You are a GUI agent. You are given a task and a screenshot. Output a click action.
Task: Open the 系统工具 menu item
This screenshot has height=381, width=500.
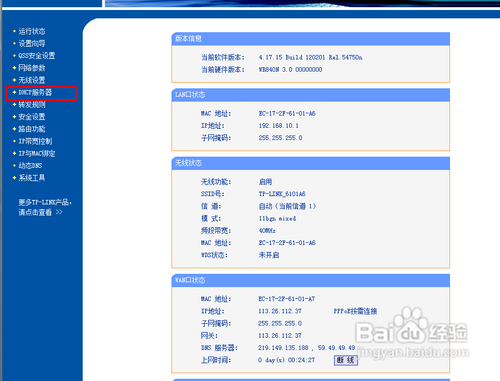pyautogui.click(x=32, y=178)
